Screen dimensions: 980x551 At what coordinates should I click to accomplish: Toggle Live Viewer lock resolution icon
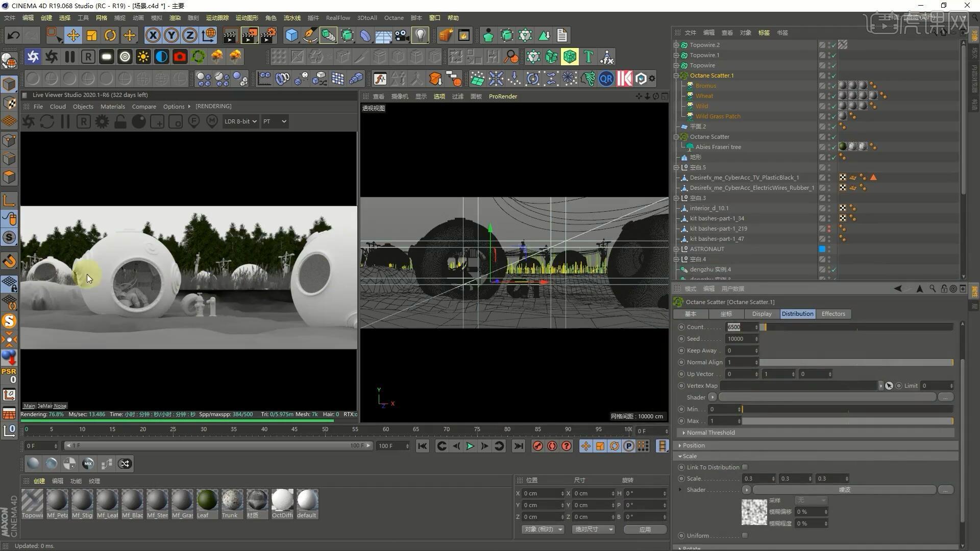click(120, 121)
